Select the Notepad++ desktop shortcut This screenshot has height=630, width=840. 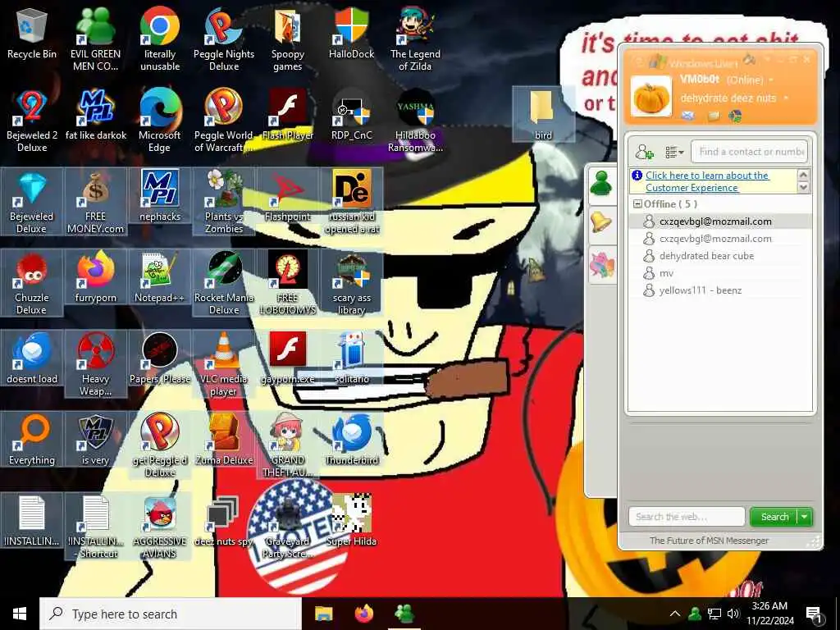160,277
